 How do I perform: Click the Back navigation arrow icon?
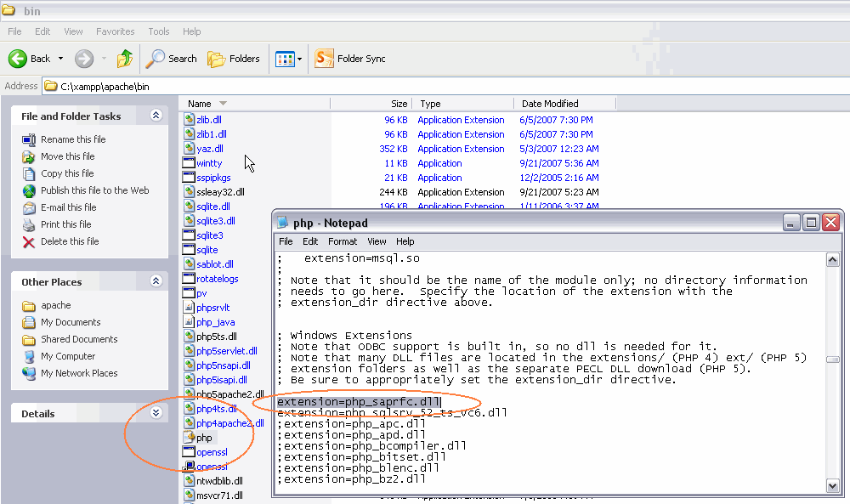(x=18, y=59)
